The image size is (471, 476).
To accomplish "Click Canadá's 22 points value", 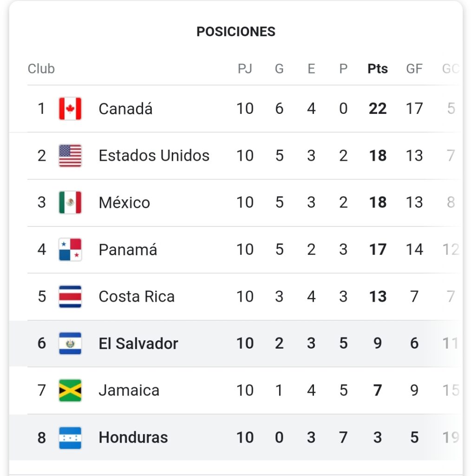I will 378,108.
